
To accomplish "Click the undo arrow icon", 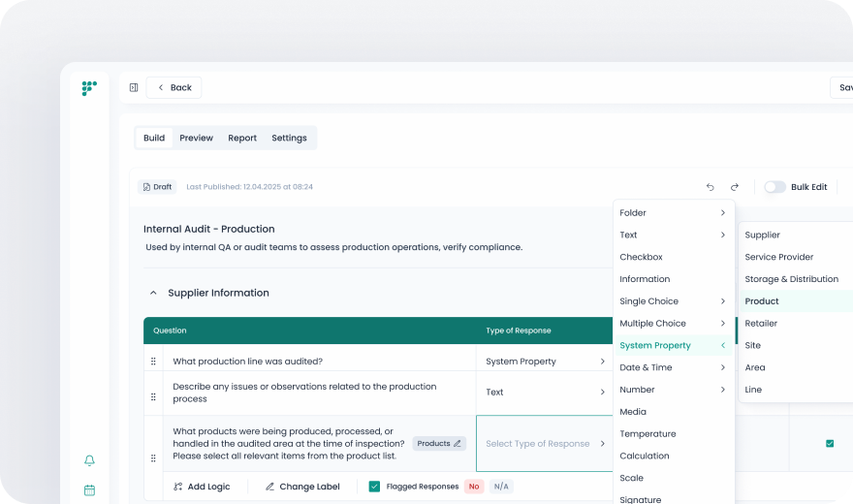I will [710, 187].
